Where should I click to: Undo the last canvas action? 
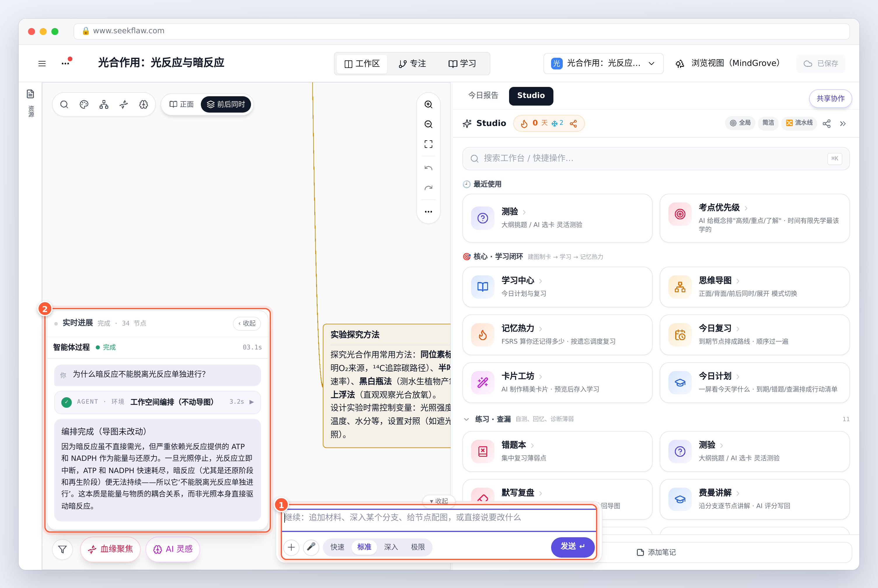428,168
